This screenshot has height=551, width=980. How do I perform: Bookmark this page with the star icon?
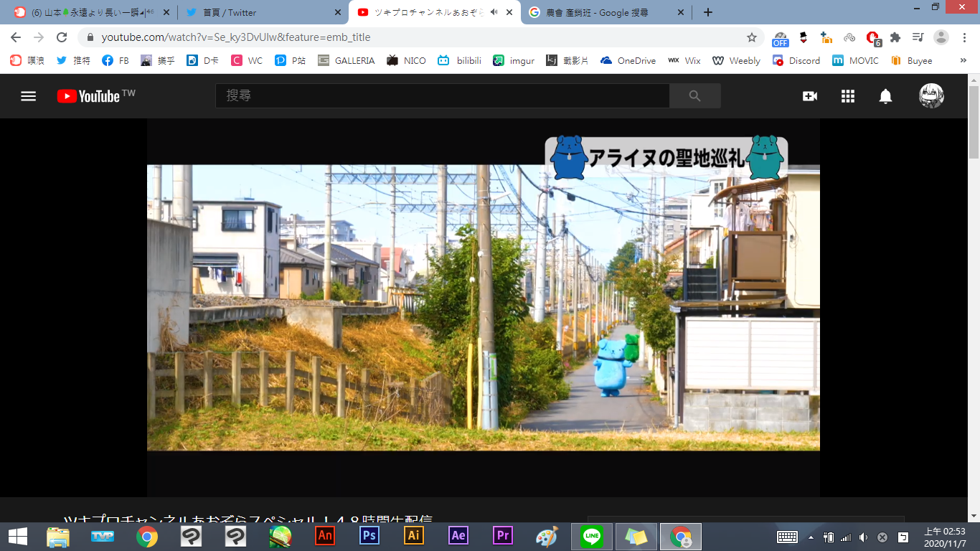(x=752, y=37)
